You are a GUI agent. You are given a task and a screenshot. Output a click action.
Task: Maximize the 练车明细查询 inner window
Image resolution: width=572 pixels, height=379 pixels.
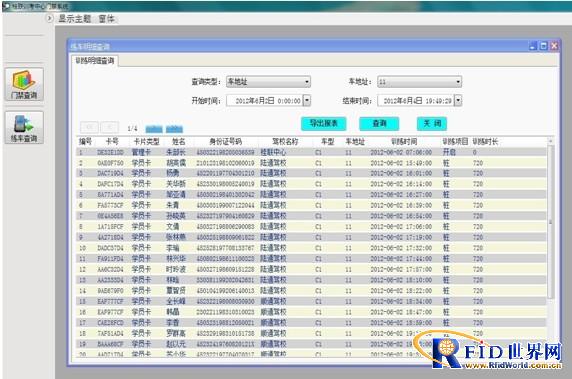pos(544,46)
